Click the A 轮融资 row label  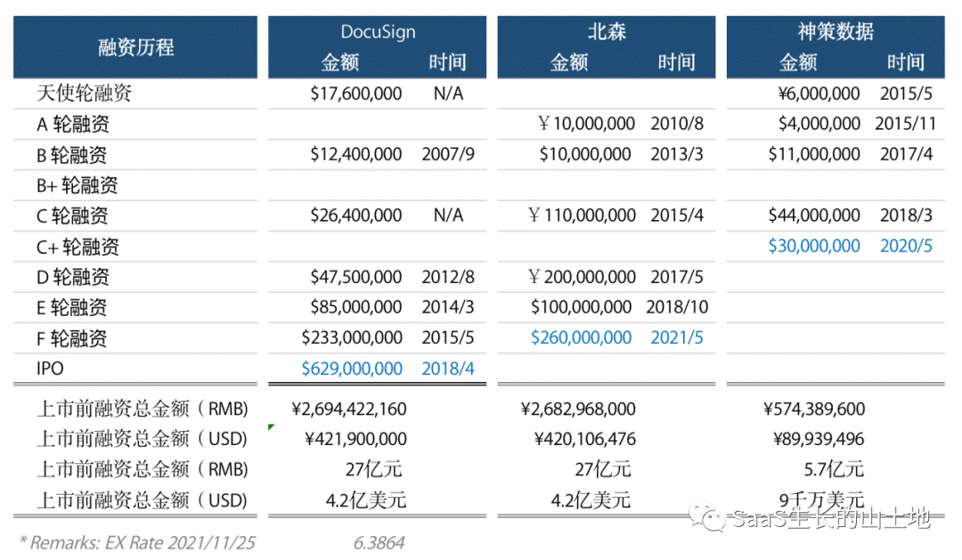tap(73, 124)
